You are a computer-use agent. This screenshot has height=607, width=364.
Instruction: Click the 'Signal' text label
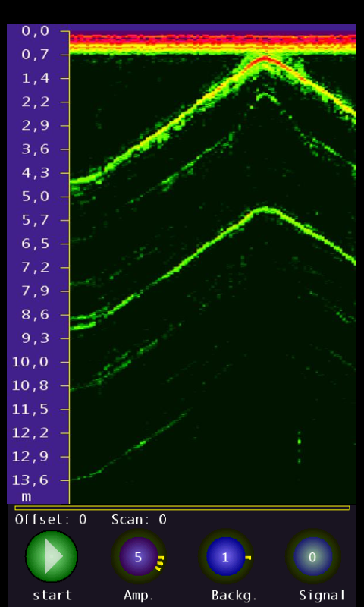click(x=322, y=595)
